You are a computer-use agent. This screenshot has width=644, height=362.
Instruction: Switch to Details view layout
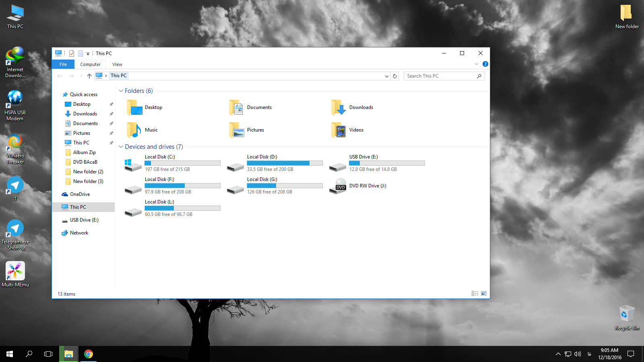(475, 294)
